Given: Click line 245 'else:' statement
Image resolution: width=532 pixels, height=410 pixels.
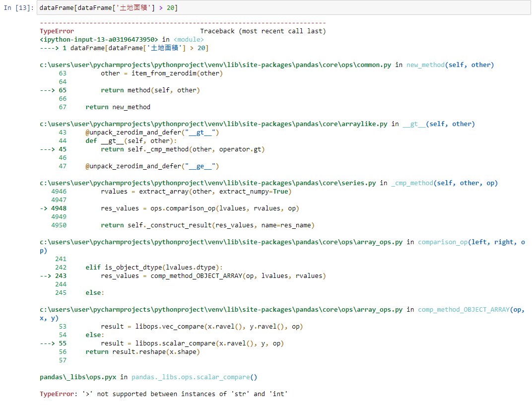Looking at the screenshot, I should [x=95, y=293].
